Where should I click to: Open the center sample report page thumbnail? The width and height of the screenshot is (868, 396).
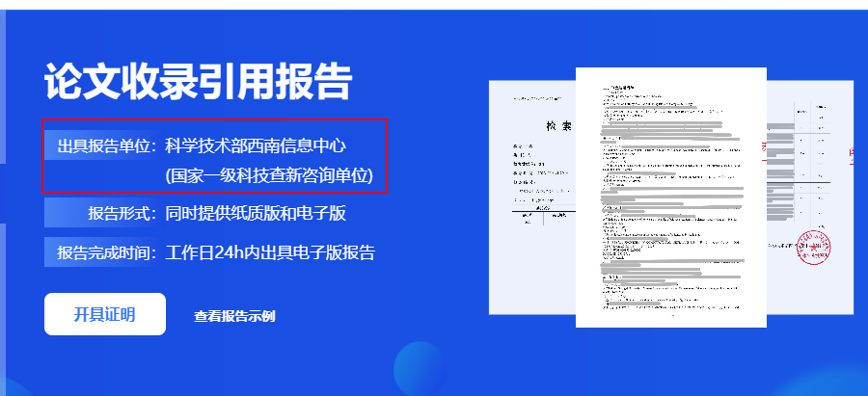[671, 198]
